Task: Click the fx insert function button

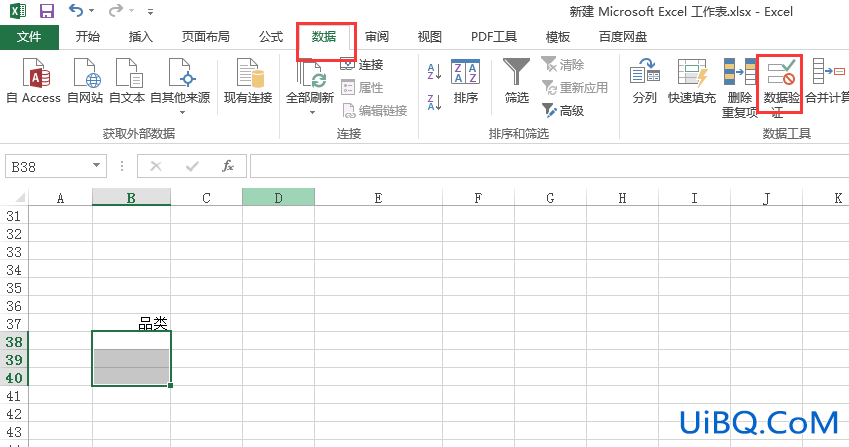Action: 228,166
